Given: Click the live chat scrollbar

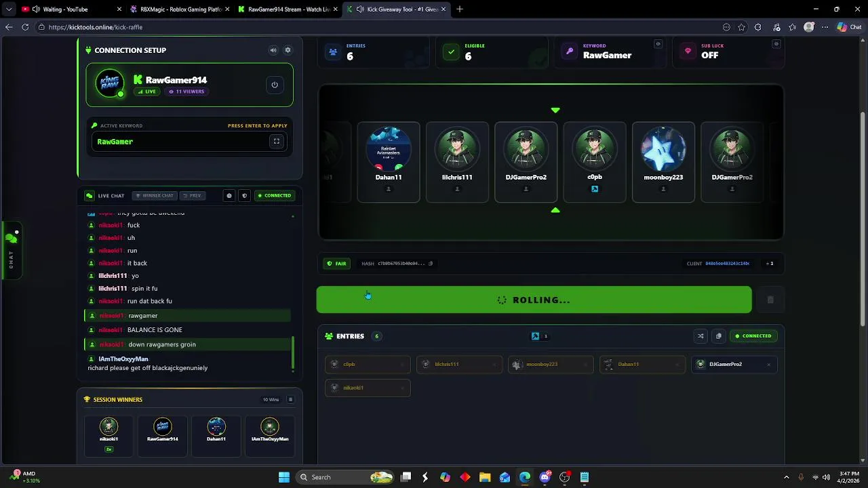Looking at the screenshot, I should click(293, 354).
